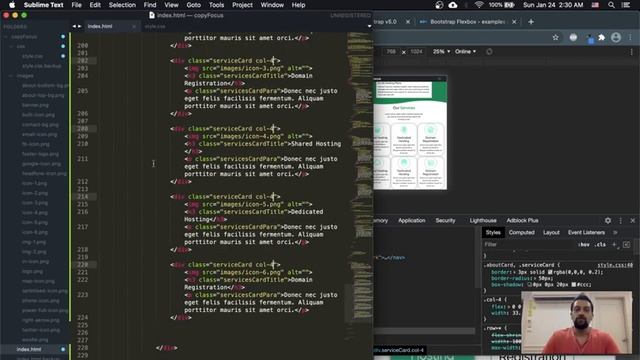Select logo.png in the sidebar
The height and width of the screenshot is (360, 640).
pyautogui.click(x=32, y=271)
